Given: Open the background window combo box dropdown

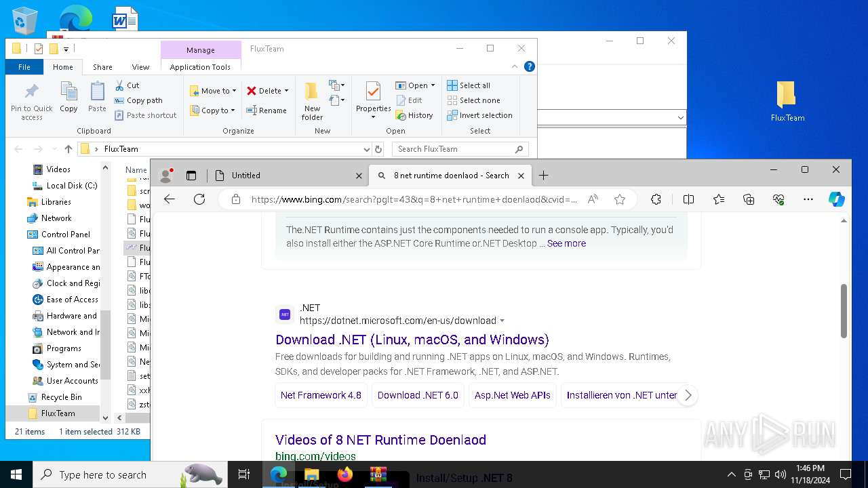Looking at the screenshot, I should click(x=680, y=118).
